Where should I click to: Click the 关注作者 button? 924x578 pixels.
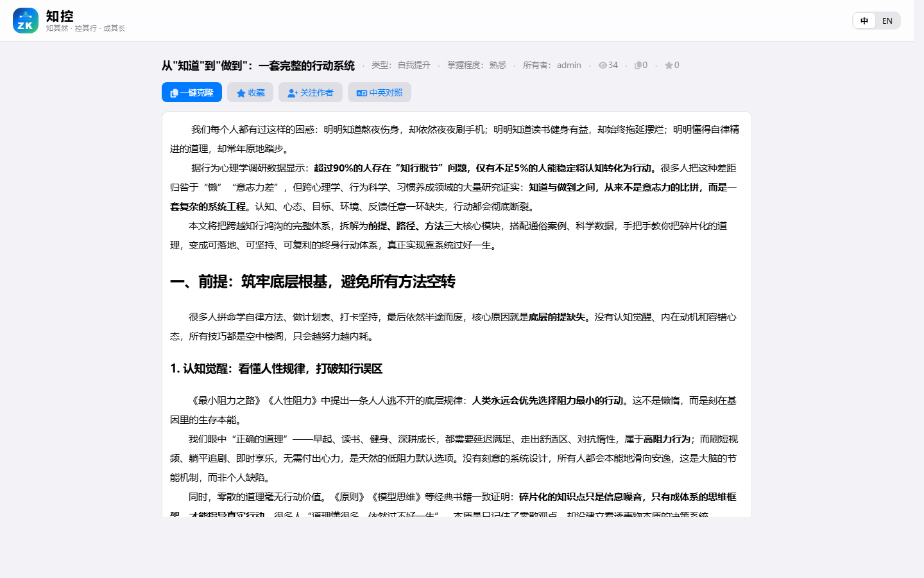pos(311,92)
